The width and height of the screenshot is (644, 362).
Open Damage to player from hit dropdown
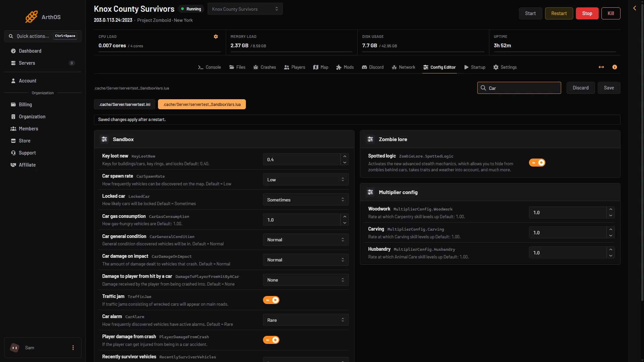(x=306, y=280)
